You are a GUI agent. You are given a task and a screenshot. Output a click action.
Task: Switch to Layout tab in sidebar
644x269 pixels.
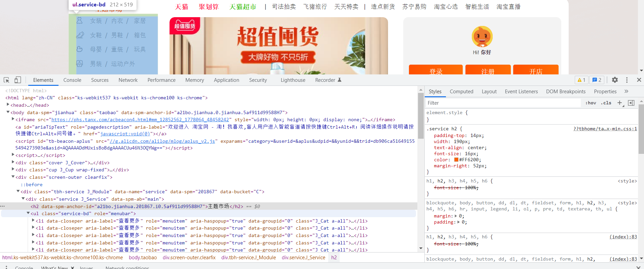(x=489, y=91)
